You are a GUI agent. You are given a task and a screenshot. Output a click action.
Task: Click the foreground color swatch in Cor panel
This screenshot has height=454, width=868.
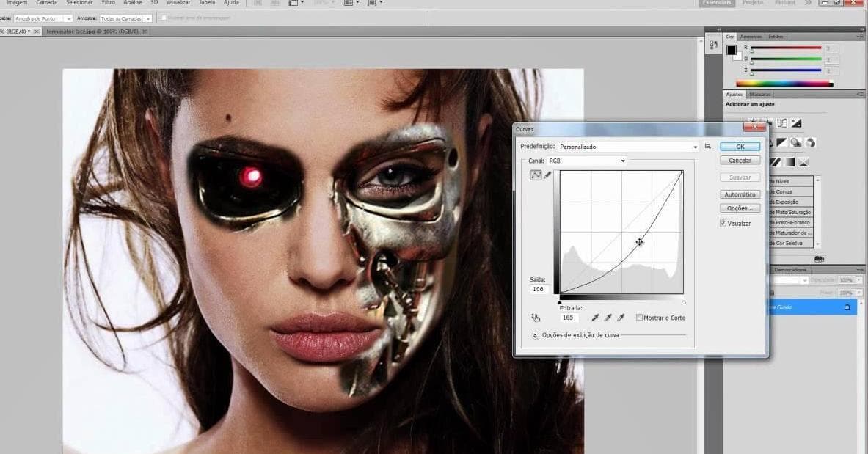pos(731,50)
